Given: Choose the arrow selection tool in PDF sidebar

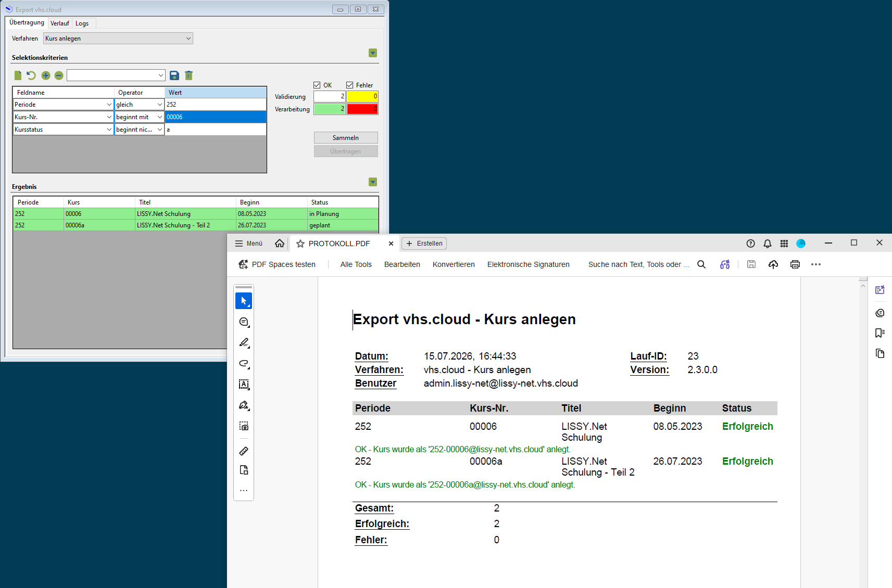Looking at the screenshot, I should coord(244,301).
